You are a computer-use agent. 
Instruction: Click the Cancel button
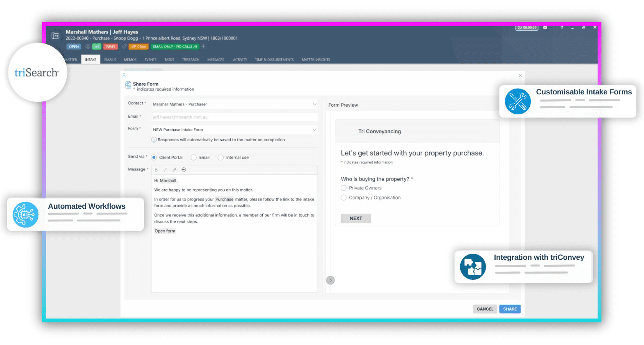click(x=485, y=309)
